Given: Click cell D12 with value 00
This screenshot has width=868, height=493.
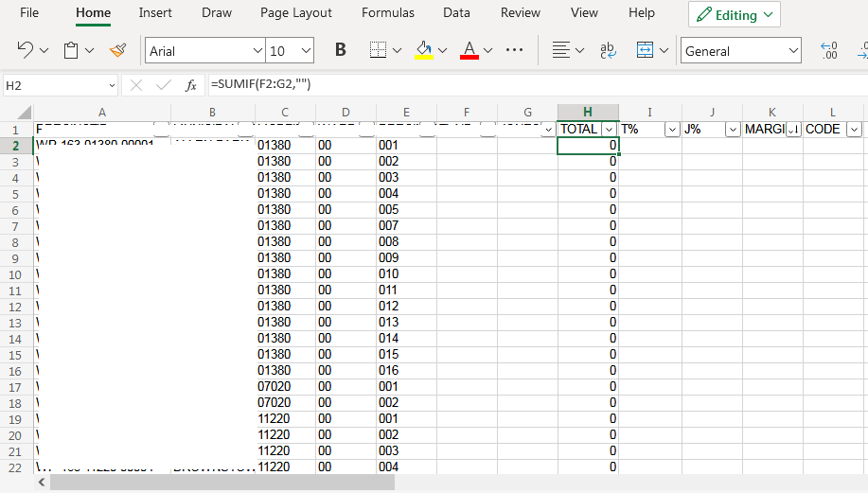Looking at the screenshot, I should tap(345, 306).
